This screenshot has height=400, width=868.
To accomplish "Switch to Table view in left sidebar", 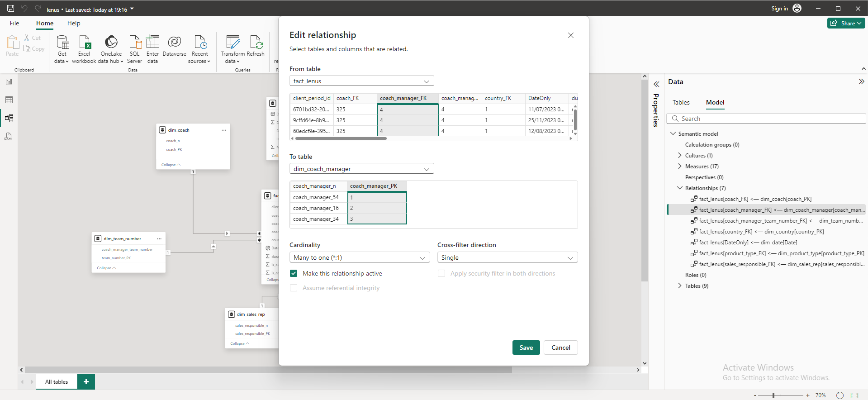I will tap(9, 100).
